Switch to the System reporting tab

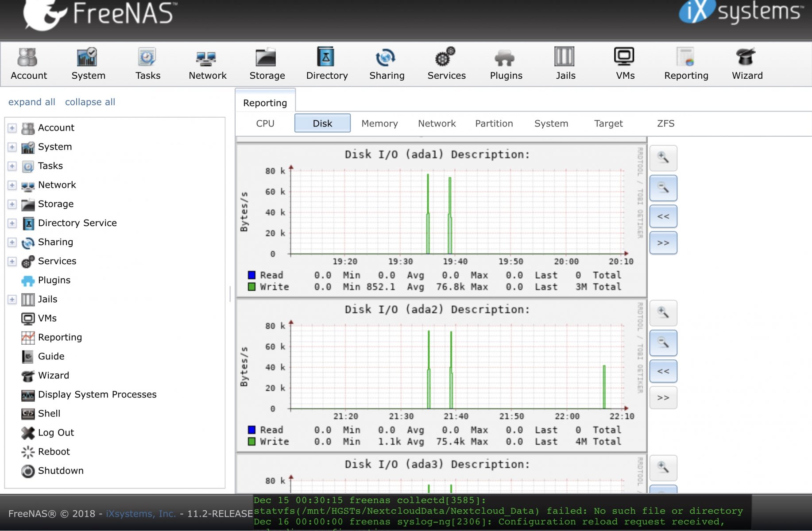click(x=551, y=123)
